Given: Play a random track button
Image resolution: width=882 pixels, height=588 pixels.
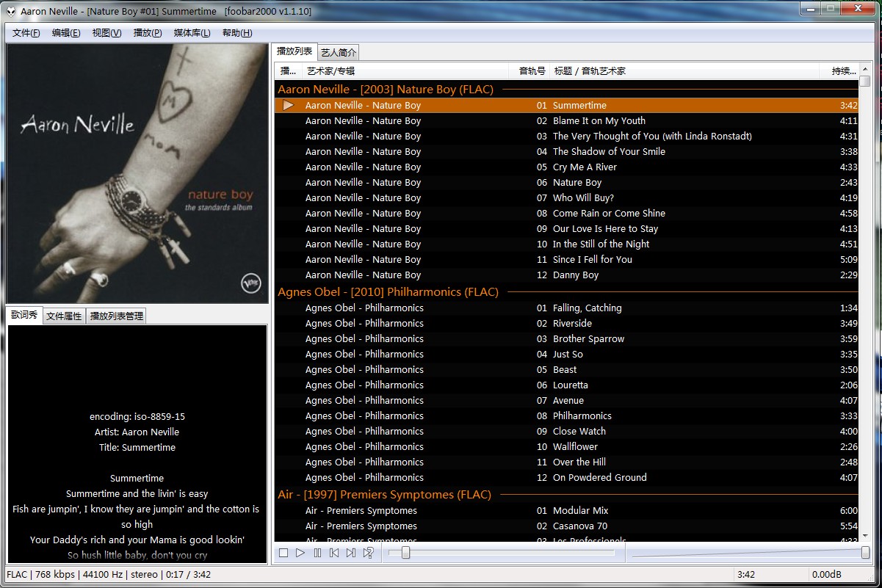Looking at the screenshot, I should click(x=368, y=553).
